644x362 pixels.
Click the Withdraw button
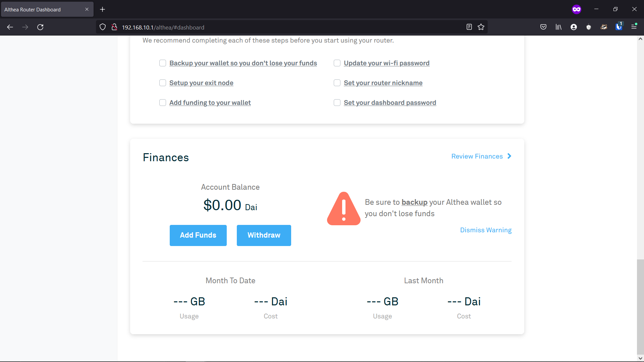click(264, 235)
